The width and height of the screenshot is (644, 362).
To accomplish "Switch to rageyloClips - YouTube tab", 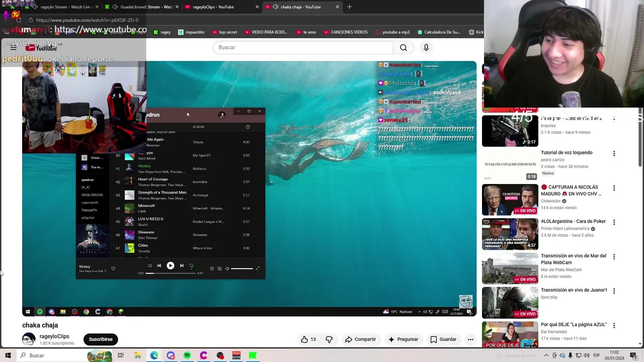I will (221, 7).
